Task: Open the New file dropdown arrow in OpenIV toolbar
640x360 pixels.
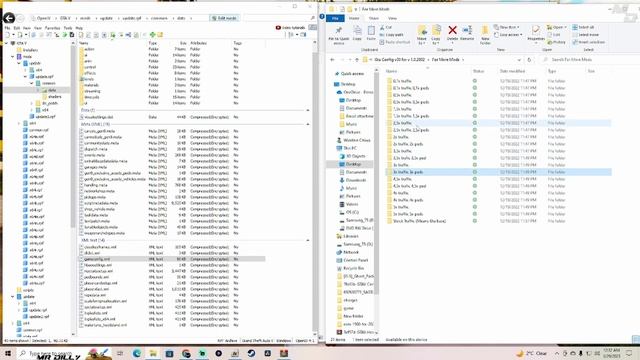Action: 13,35
